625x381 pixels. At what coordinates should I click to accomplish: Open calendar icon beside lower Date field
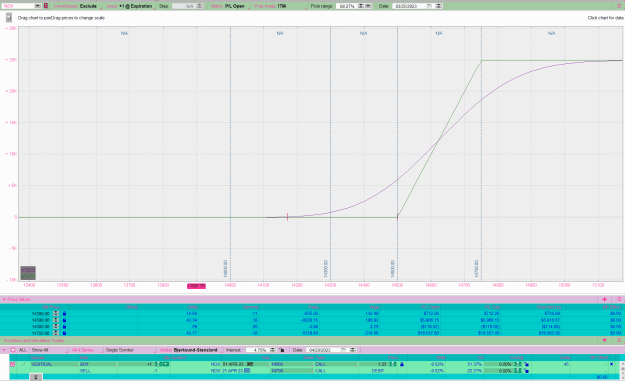coord(344,350)
